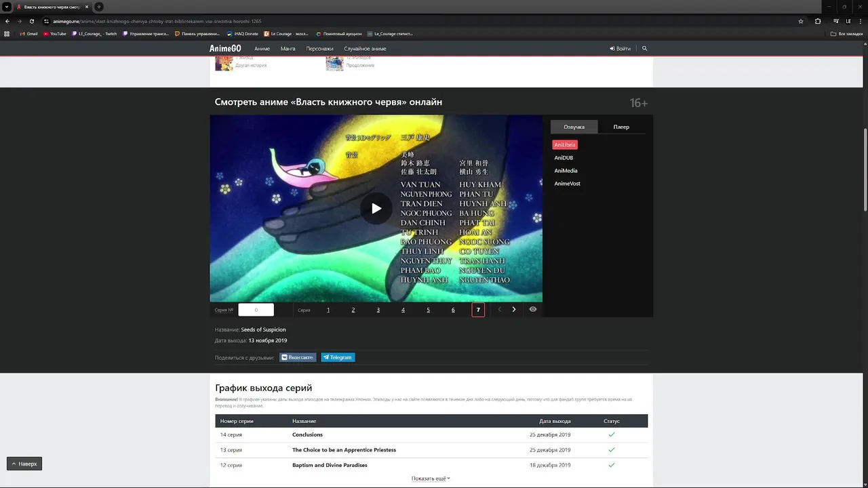Open Le Courage bookmark with orange icon
Screen dimensions: 868x488
click(x=286, y=33)
